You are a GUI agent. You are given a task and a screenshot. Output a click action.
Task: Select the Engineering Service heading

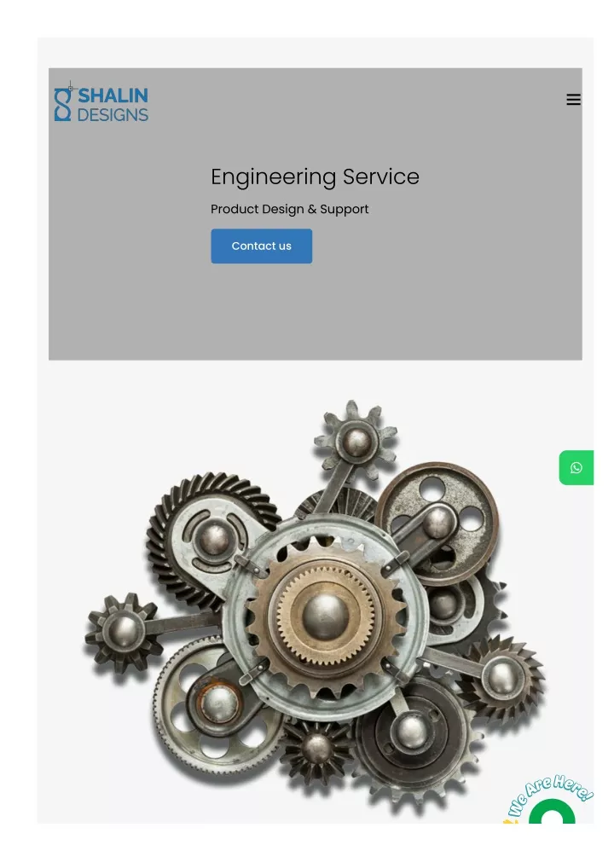(x=315, y=176)
